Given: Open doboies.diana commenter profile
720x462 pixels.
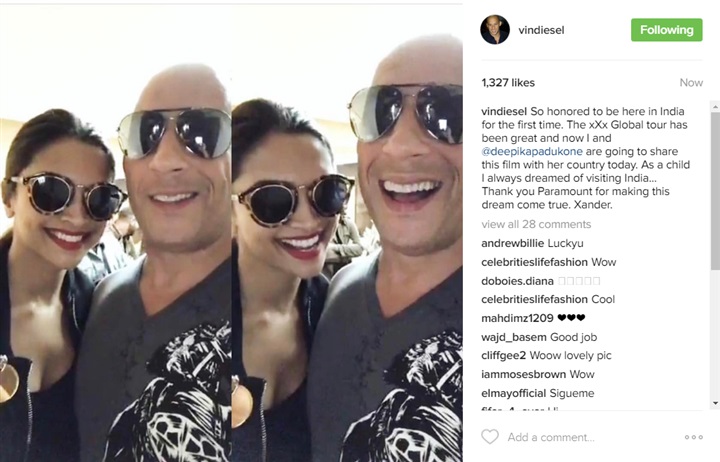Looking at the screenshot, I should click(x=518, y=281).
